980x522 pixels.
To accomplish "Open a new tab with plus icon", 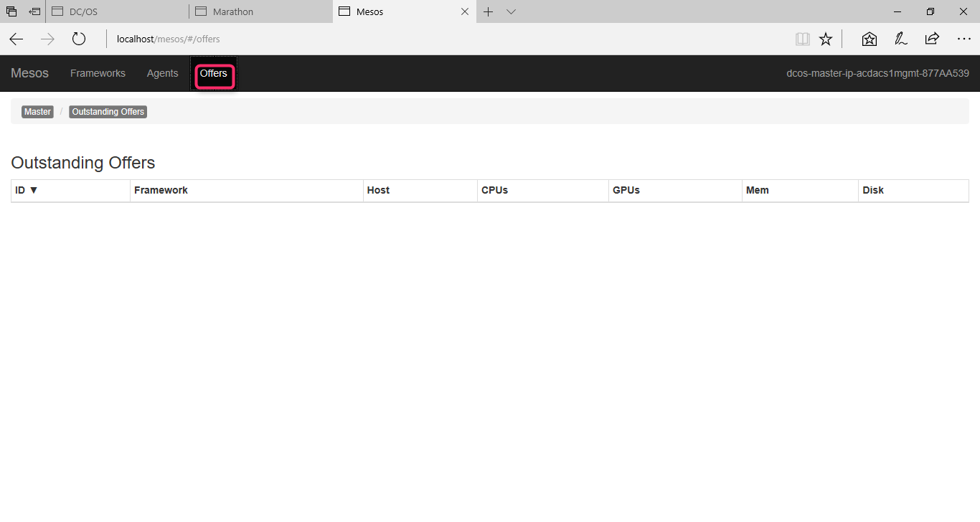I will tap(489, 11).
